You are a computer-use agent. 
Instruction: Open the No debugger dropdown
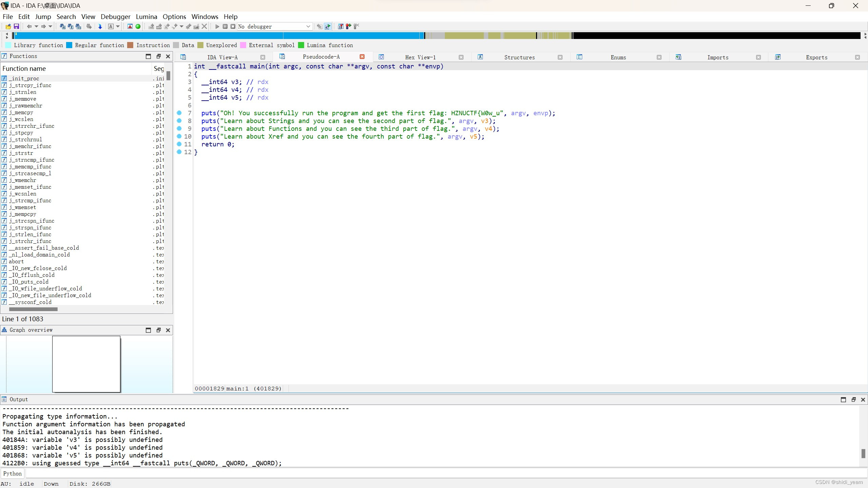click(308, 26)
